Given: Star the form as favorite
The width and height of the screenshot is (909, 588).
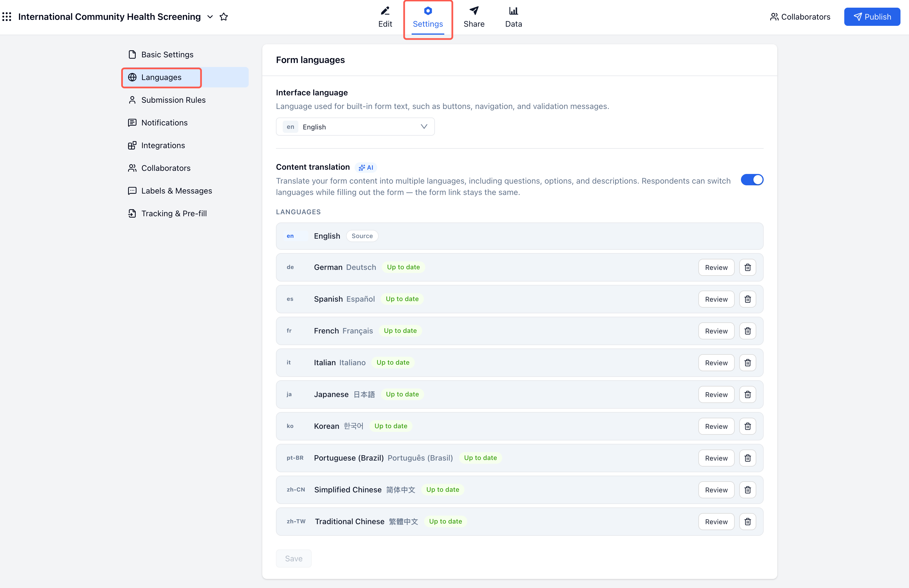Looking at the screenshot, I should tap(224, 16).
